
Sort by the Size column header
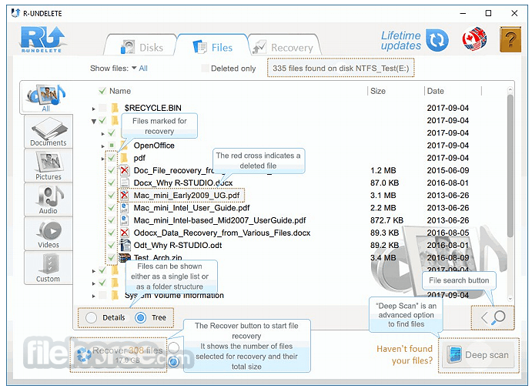pos(377,91)
